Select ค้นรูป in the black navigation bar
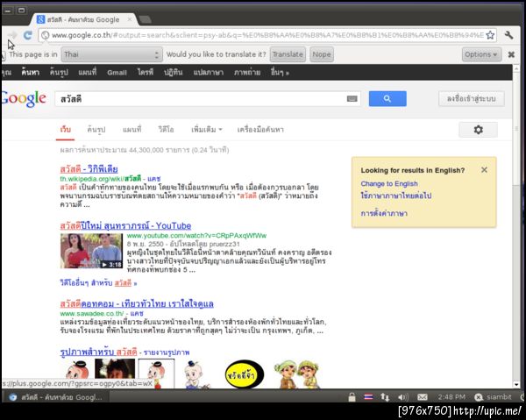The image size is (526, 420). point(59,72)
